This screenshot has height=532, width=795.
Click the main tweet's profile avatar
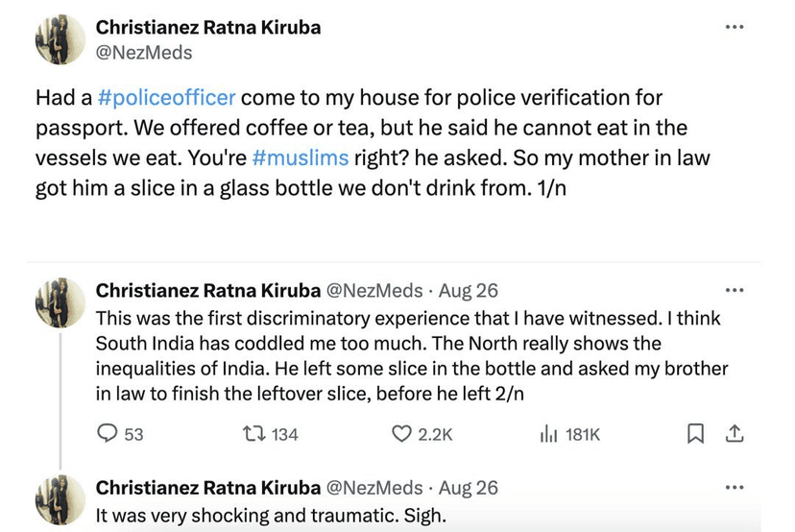click(x=60, y=39)
